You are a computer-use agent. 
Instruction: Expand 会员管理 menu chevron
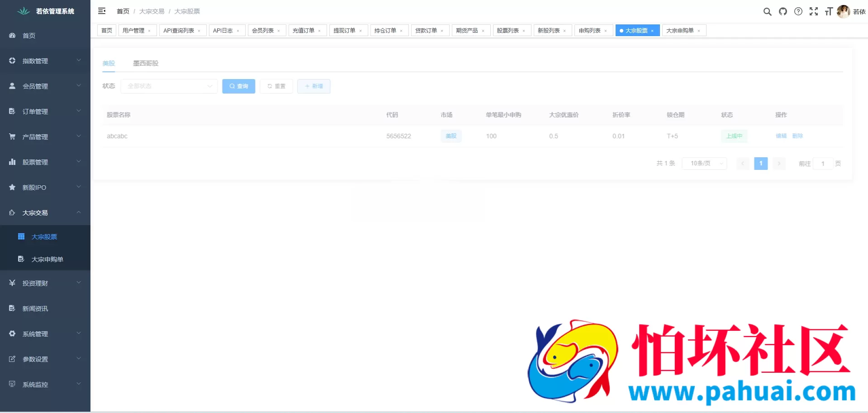79,85
